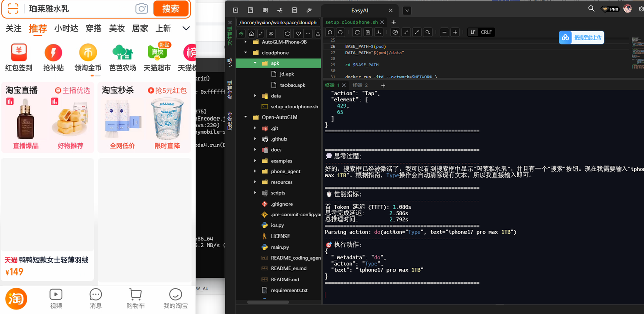Edit the /home/hyxino/workspace path field
644x314 pixels.
(x=278, y=22)
